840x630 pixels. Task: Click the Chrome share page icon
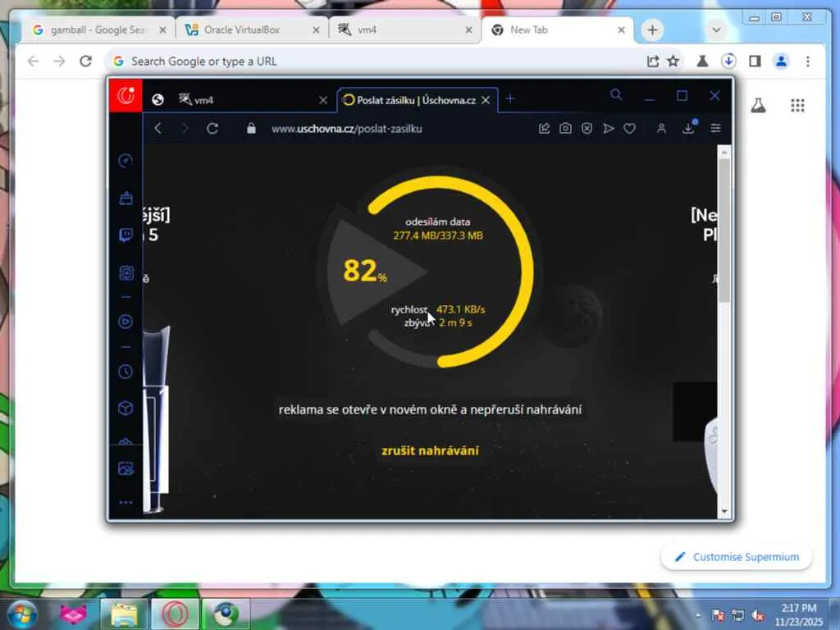click(652, 62)
